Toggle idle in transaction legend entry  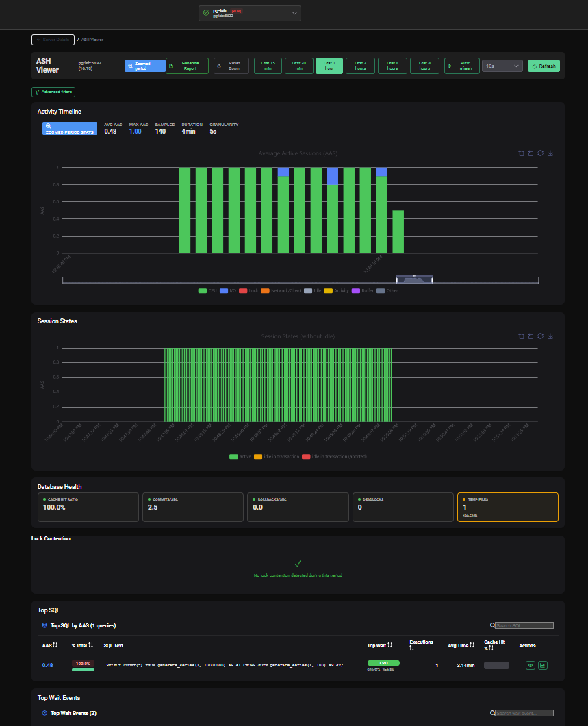(x=277, y=457)
